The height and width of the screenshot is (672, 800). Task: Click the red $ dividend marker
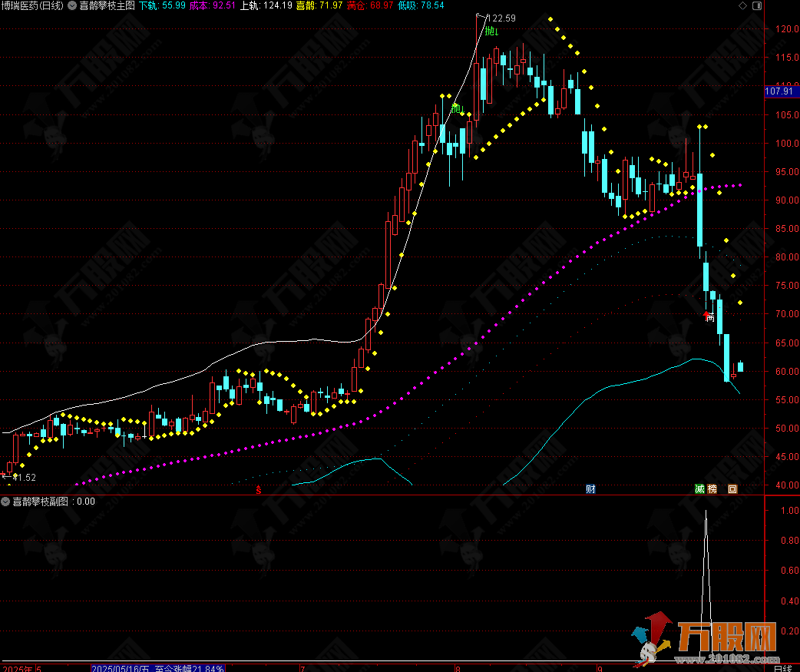pyautogui.click(x=258, y=489)
